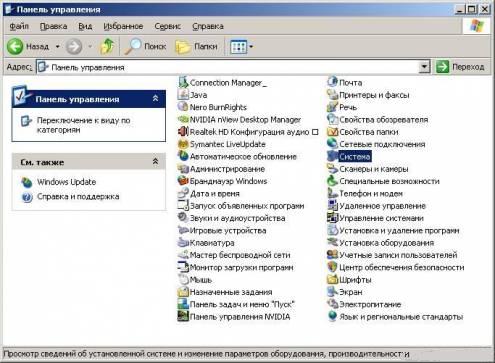Collapse the Панель управления side panel

(x=155, y=98)
